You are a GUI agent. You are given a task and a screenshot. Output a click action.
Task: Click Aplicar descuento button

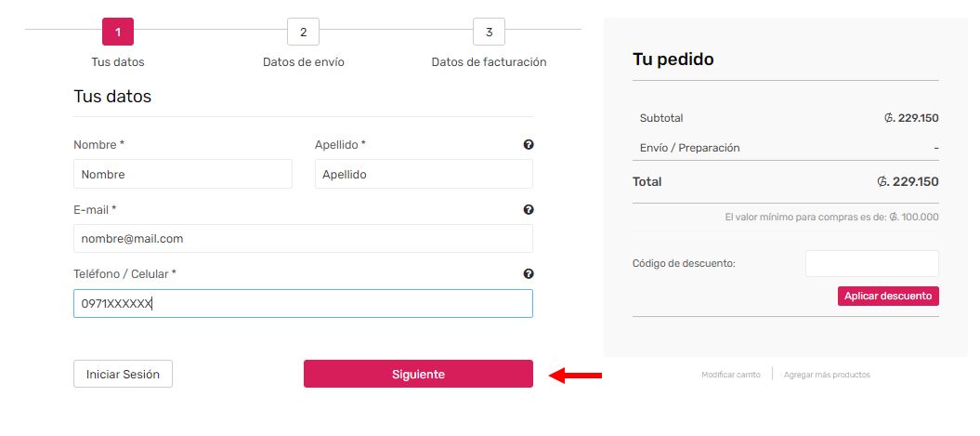[888, 297]
